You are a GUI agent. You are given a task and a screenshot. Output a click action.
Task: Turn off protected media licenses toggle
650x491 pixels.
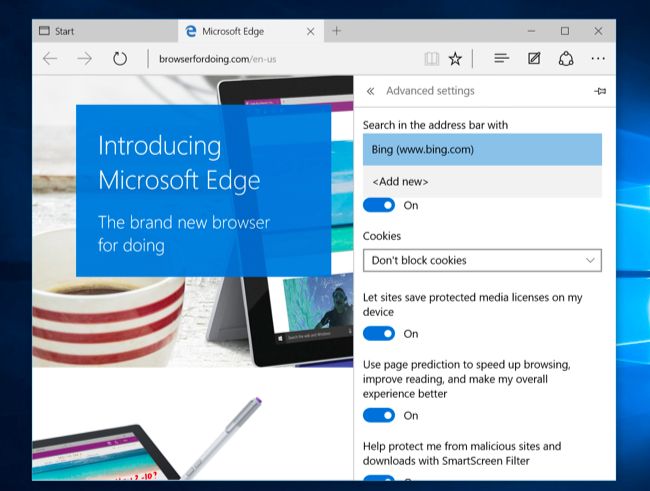[379, 334]
